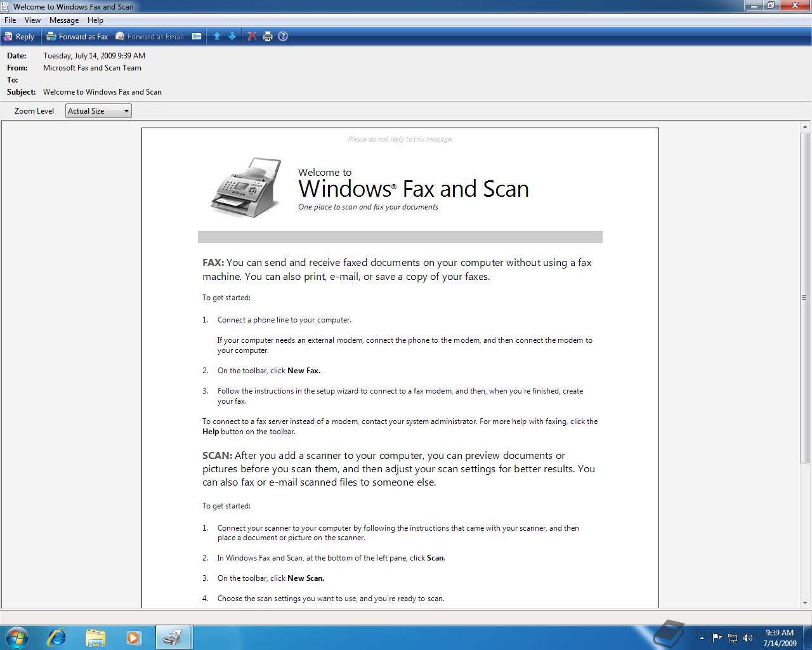Print the message using printer icon

click(268, 36)
